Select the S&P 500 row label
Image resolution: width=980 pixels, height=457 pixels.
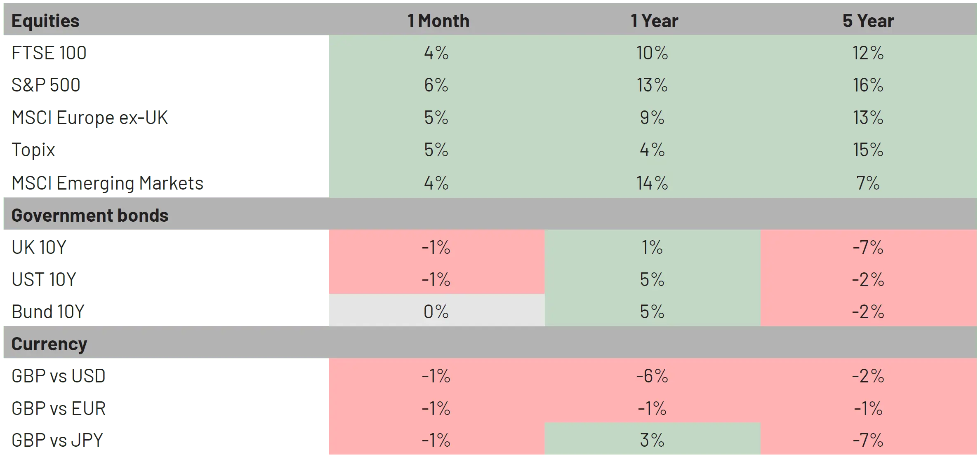pyautogui.click(x=46, y=85)
